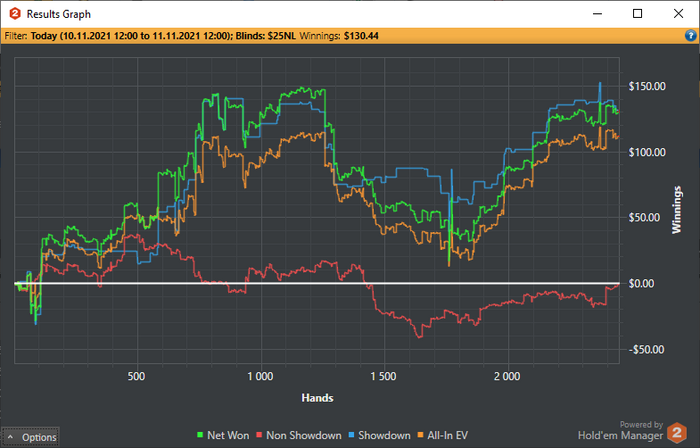
Task: Close the Results Graph window
Action: (x=678, y=14)
